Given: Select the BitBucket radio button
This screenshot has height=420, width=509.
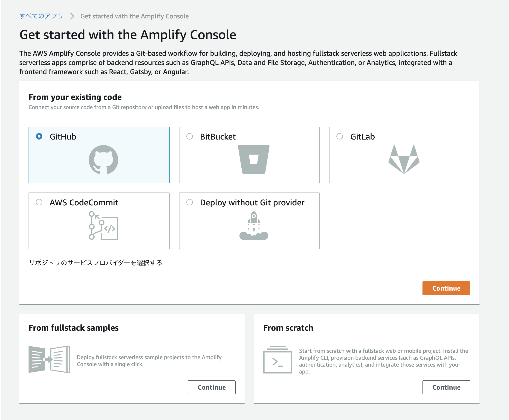Looking at the screenshot, I should [190, 137].
